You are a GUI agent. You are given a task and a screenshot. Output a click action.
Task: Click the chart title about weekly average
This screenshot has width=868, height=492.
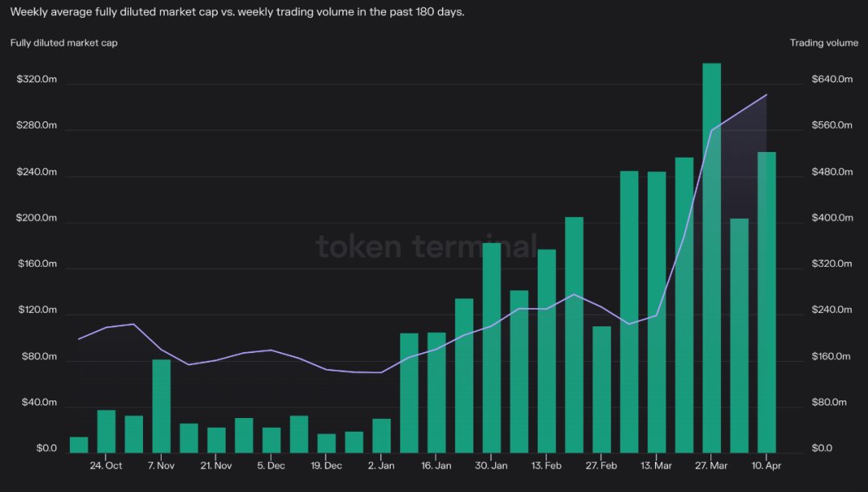[x=237, y=12]
